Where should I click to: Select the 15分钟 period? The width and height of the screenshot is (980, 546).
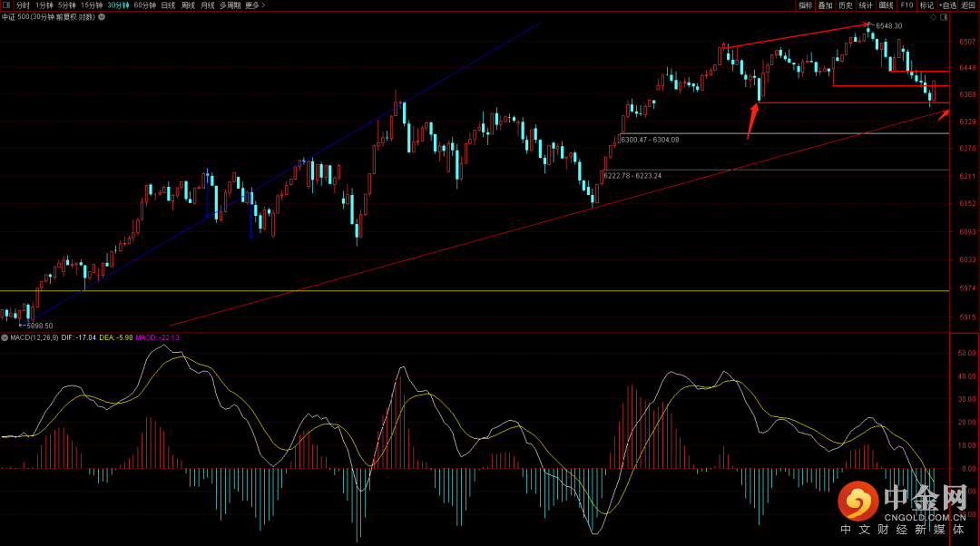coord(92,5)
